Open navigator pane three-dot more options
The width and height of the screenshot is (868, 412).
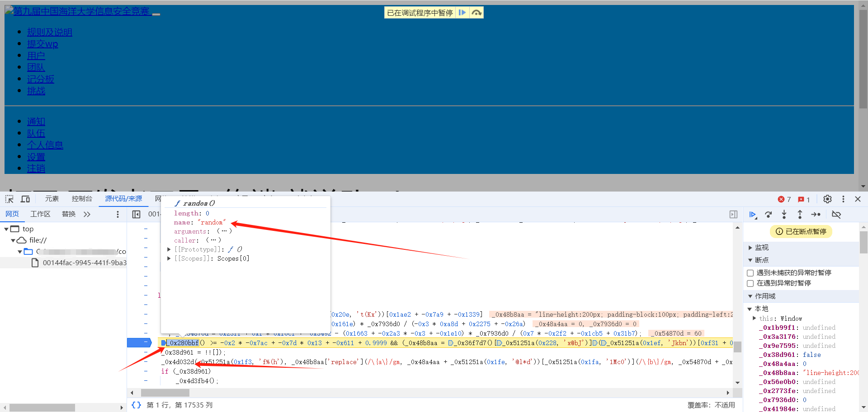(x=118, y=214)
